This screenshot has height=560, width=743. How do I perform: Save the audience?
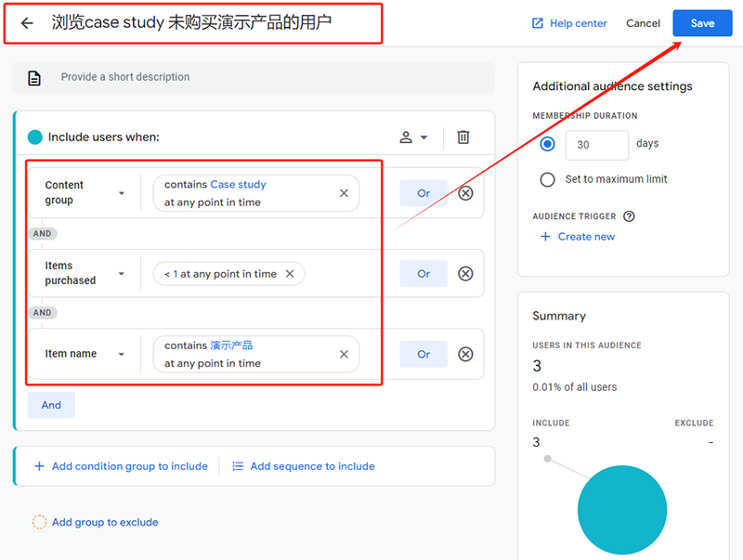[x=702, y=23]
